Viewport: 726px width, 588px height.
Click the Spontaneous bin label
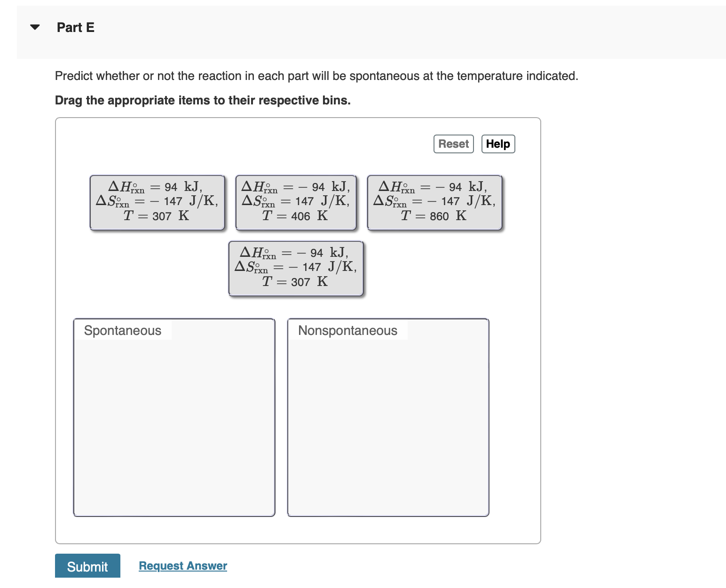click(122, 330)
